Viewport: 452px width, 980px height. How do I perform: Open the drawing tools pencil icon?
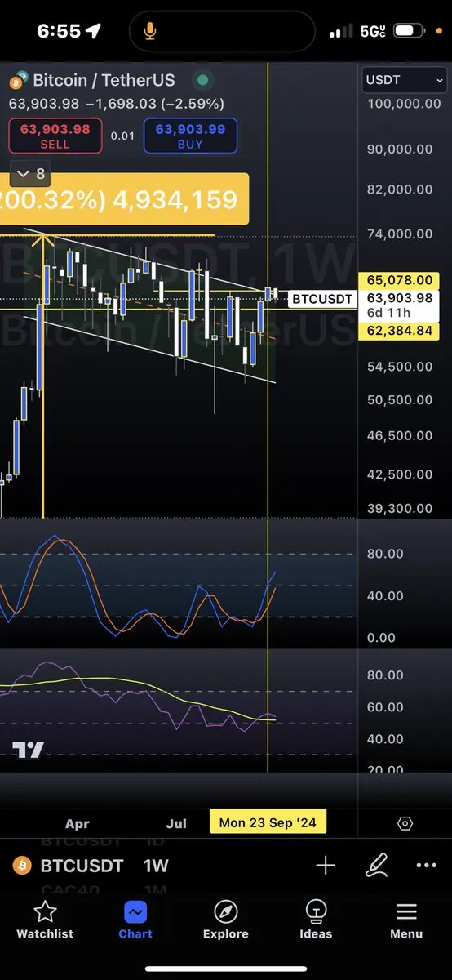(x=376, y=866)
